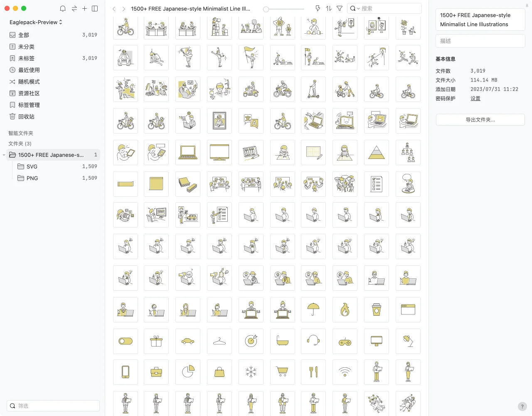Click the 设置 password protection link

click(475, 99)
